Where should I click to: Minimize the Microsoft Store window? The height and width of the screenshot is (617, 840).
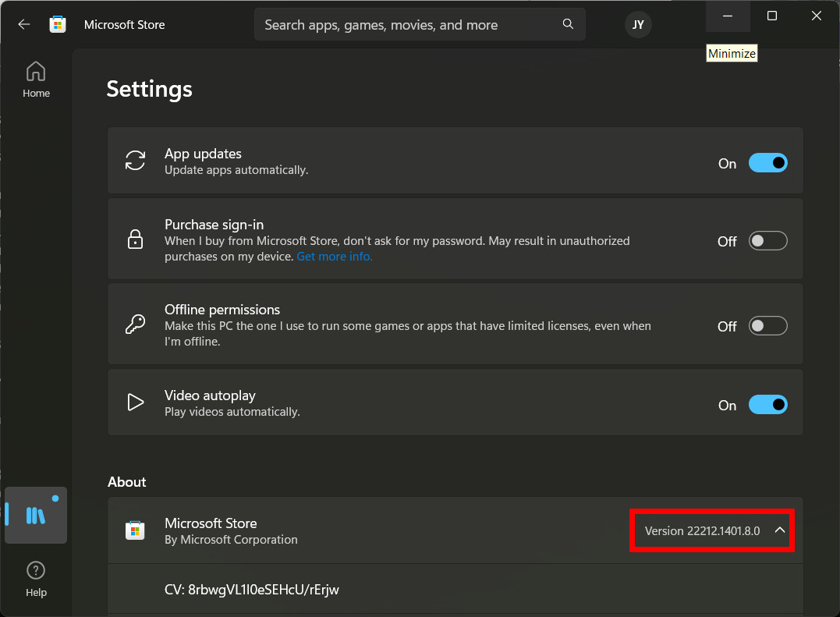click(728, 16)
